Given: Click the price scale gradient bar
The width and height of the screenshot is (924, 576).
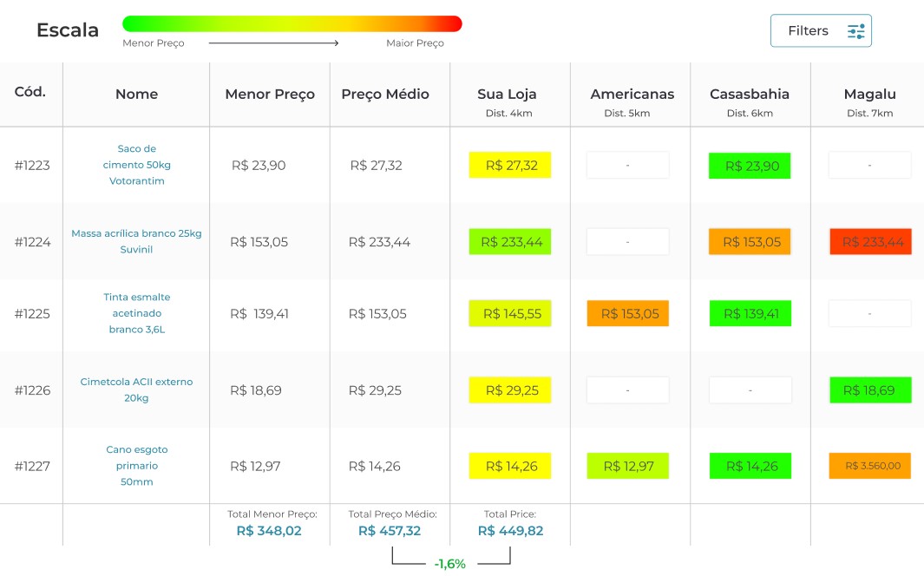Looking at the screenshot, I should click(292, 23).
